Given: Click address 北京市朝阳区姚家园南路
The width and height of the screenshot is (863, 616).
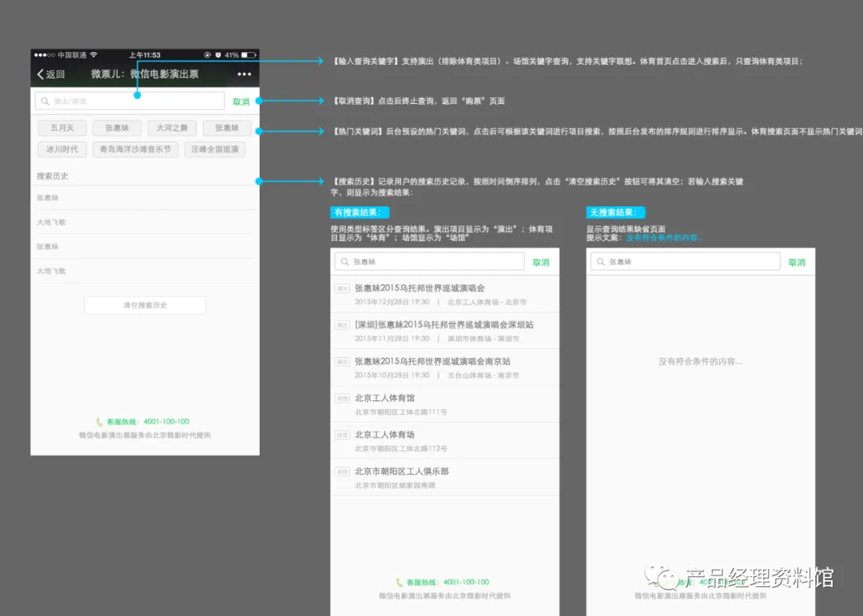Looking at the screenshot, I should pos(396,486).
